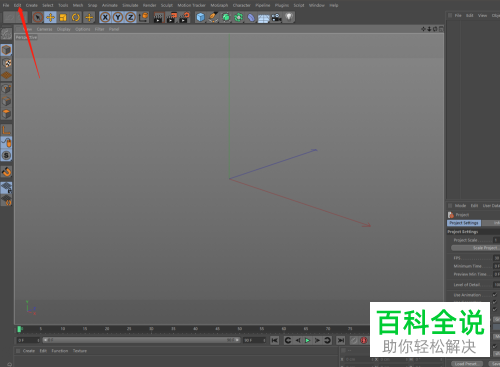Open viewport Cameras menu
Screen dimensions: 500x367
pyautogui.click(x=44, y=29)
